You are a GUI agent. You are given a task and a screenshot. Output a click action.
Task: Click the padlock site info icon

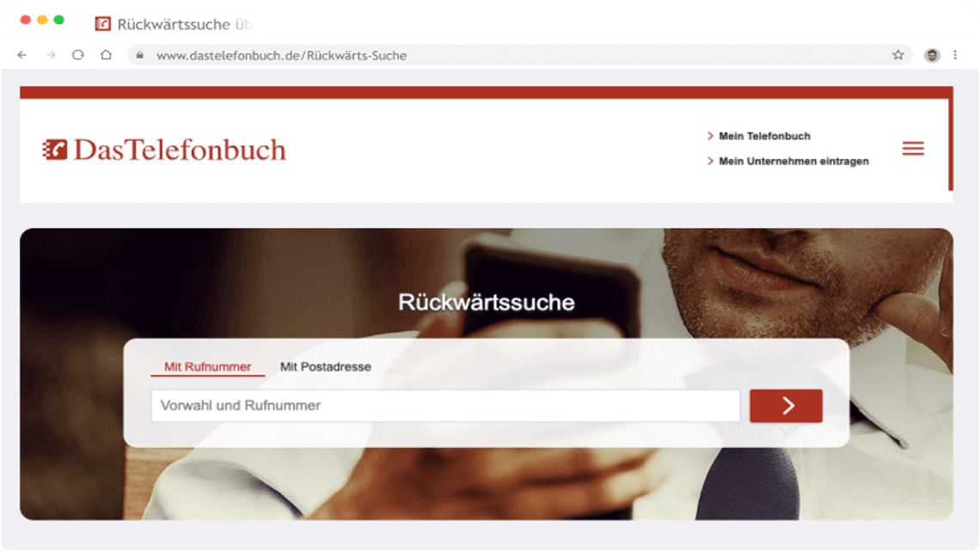point(140,55)
